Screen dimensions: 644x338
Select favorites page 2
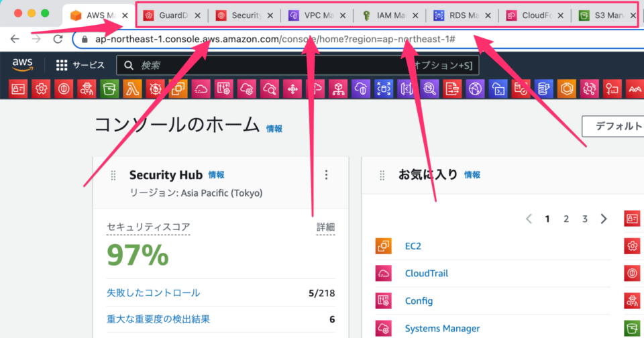(x=566, y=219)
